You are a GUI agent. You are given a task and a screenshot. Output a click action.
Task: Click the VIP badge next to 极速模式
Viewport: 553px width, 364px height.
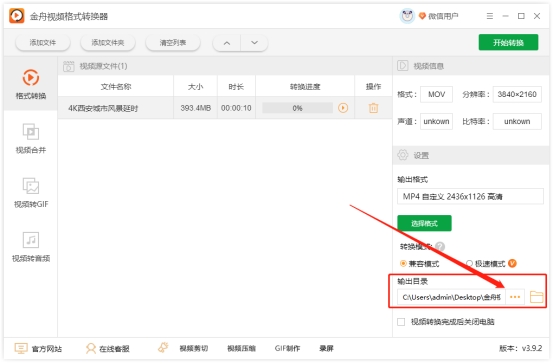(x=512, y=263)
